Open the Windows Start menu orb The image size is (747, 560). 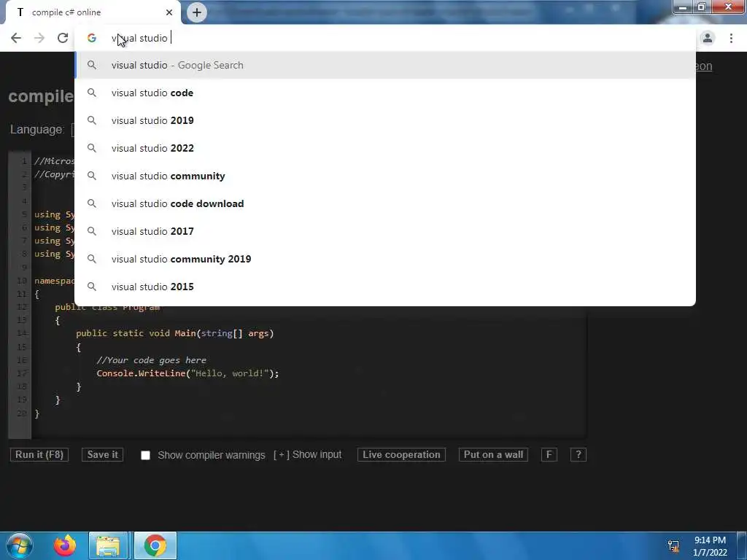(20, 545)
